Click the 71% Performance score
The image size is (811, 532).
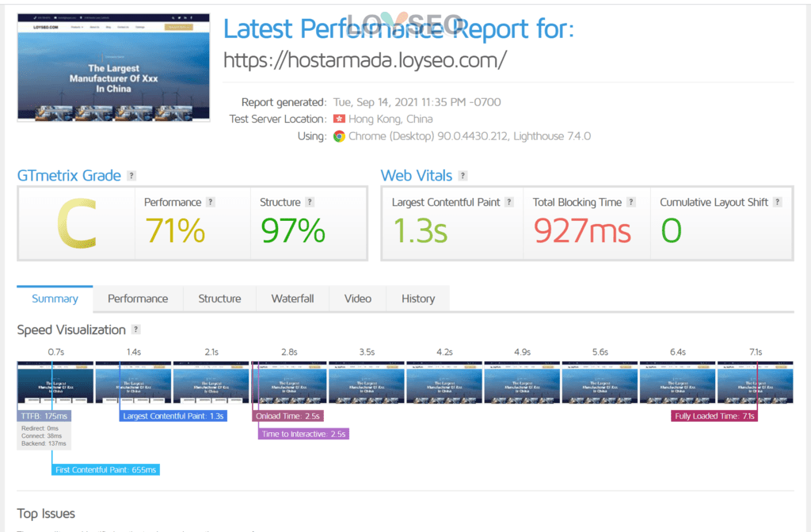pos(175,230)
